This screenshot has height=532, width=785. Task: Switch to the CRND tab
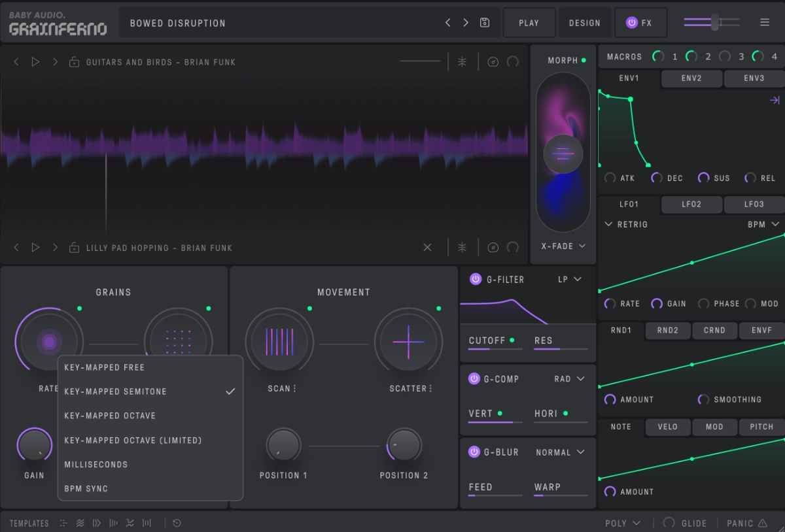[714, 330]
